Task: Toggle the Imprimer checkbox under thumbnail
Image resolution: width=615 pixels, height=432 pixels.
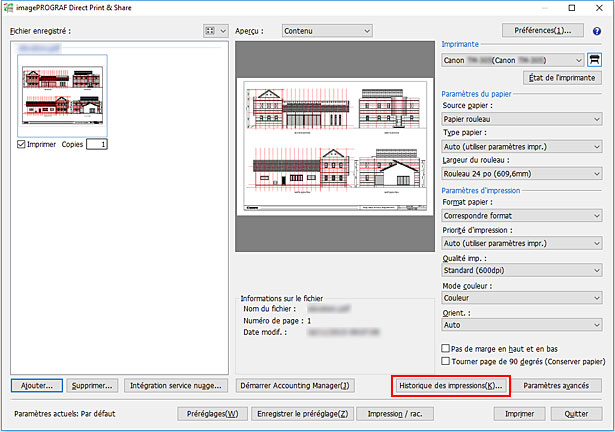Action: [23, 144]
